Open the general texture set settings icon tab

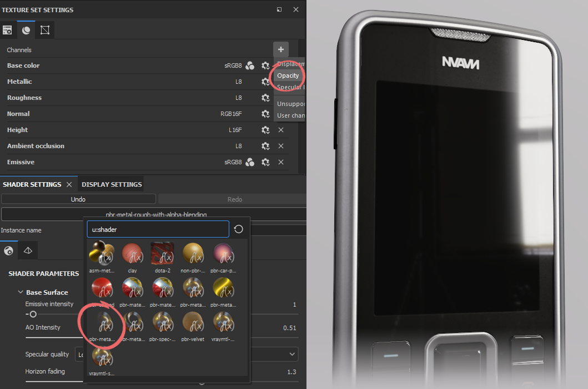point(7,30)
